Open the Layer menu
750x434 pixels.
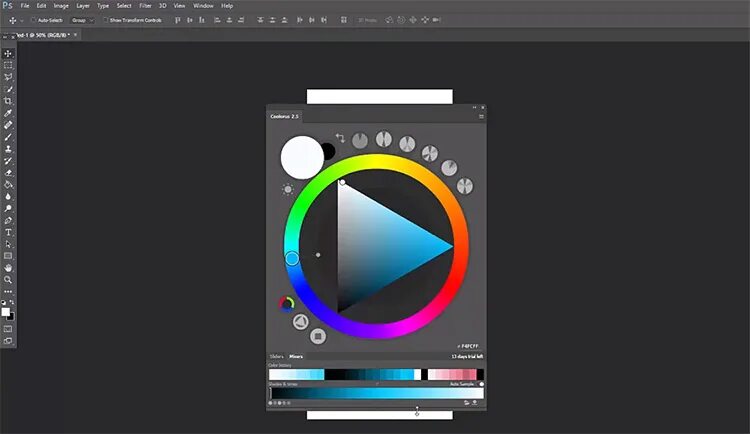[83, 6]
